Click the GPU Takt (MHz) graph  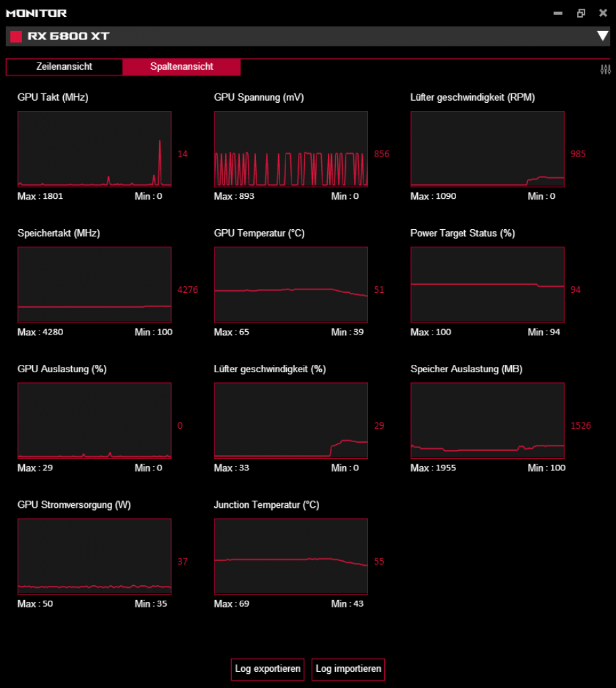click(94, 149)
